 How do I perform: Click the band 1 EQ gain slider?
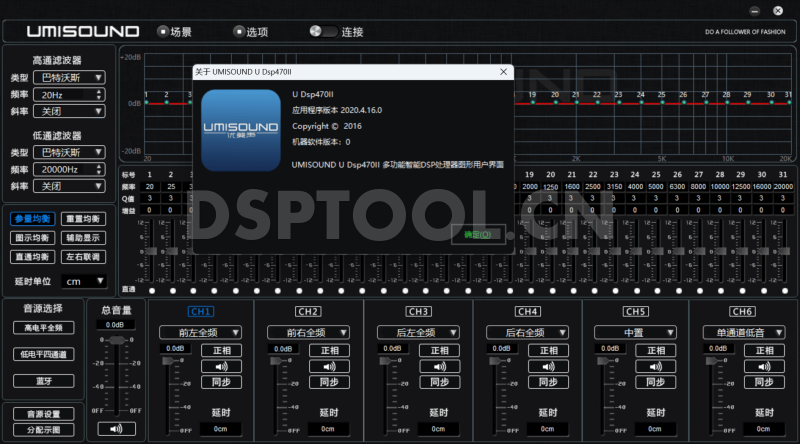click(151, 251)
